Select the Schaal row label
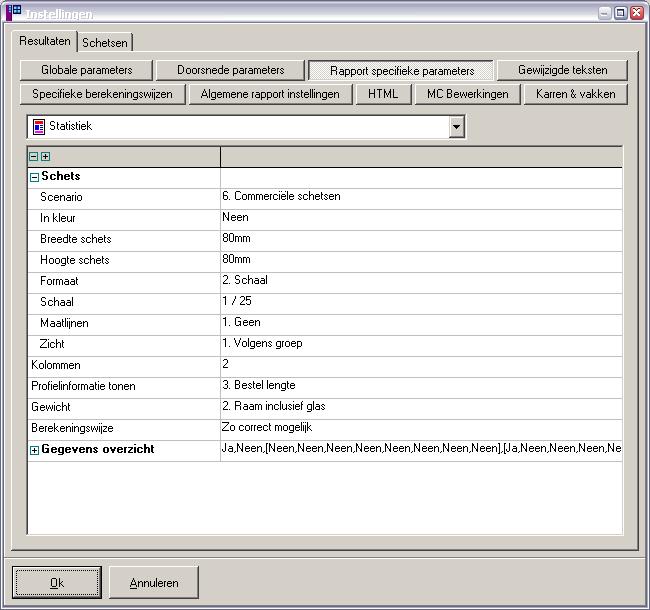This screenshot has width=650, height=610. [57, 302]
